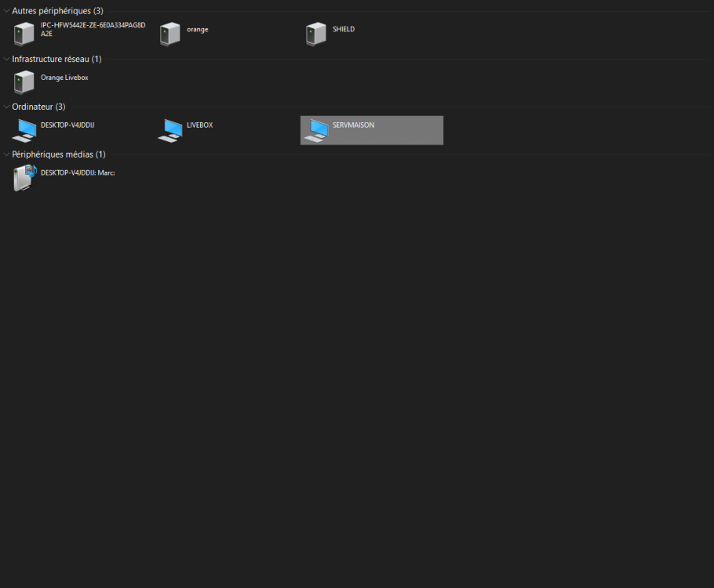Click the LIVEBOX label
Image resolution: width=714 pixels, height=588 pixels.
click(x=199, y=125)
